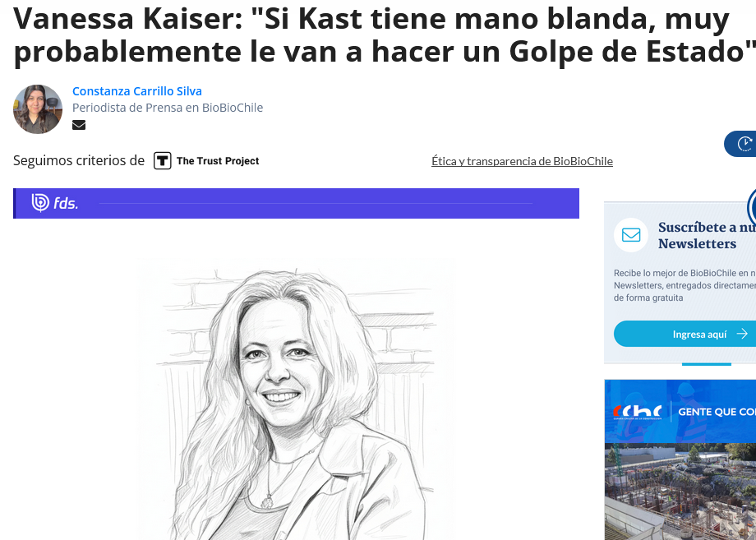756x540 pixels.
Task: Open Constanza Carrillo Silva's author profile photo
Action: [x=38, y=109]
